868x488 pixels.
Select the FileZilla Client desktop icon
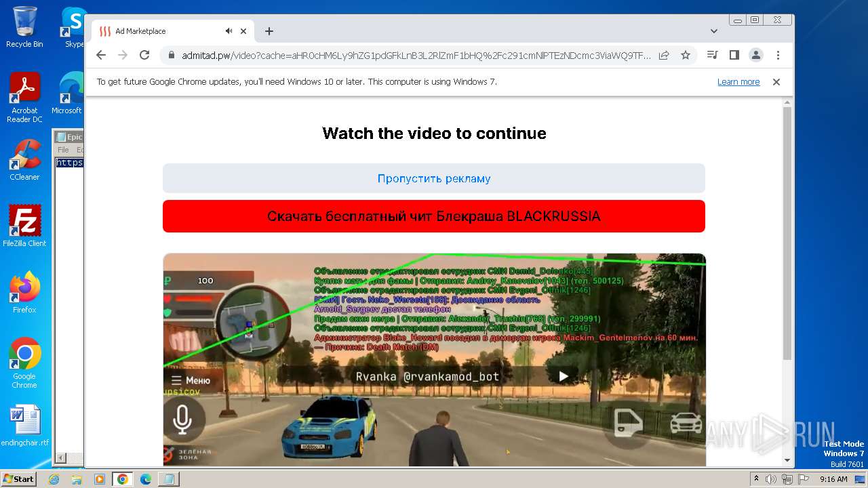24,226
